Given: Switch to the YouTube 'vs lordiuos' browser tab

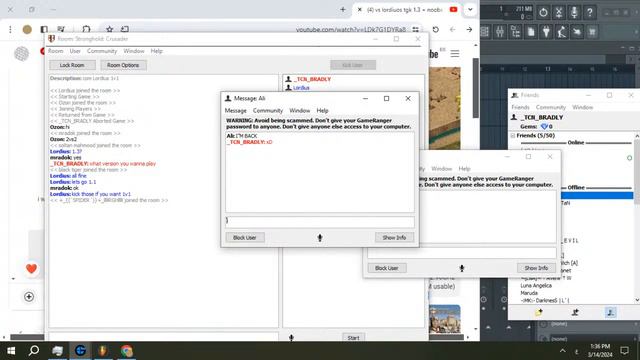Looking at the screenshot, I should pos(406,9).
